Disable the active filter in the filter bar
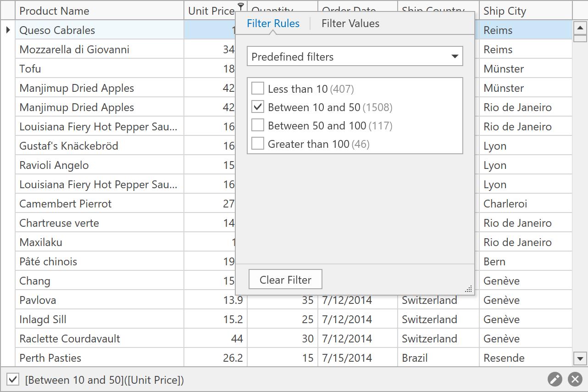Viewport: 588px width, 392px height. point(13,380)
